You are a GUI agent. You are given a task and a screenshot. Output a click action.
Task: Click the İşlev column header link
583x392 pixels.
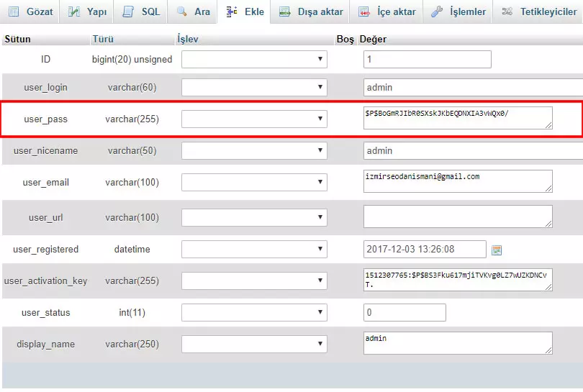(x=187, y=39)
